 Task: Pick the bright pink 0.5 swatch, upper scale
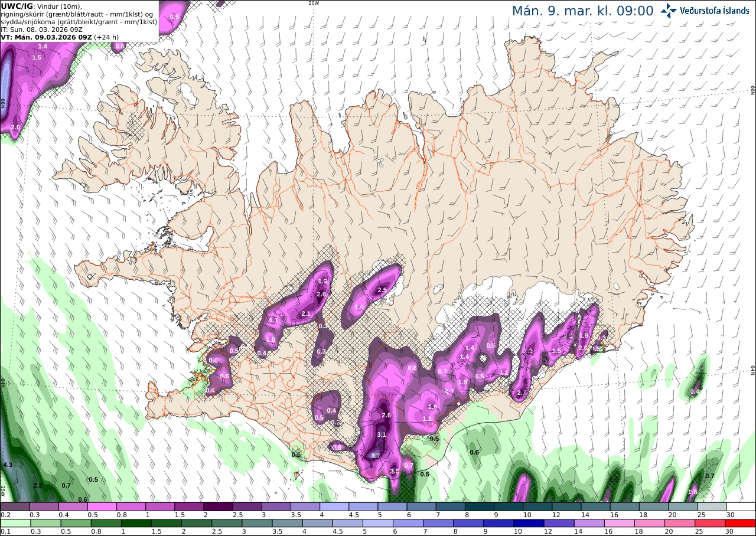click(x=102, y=506)
